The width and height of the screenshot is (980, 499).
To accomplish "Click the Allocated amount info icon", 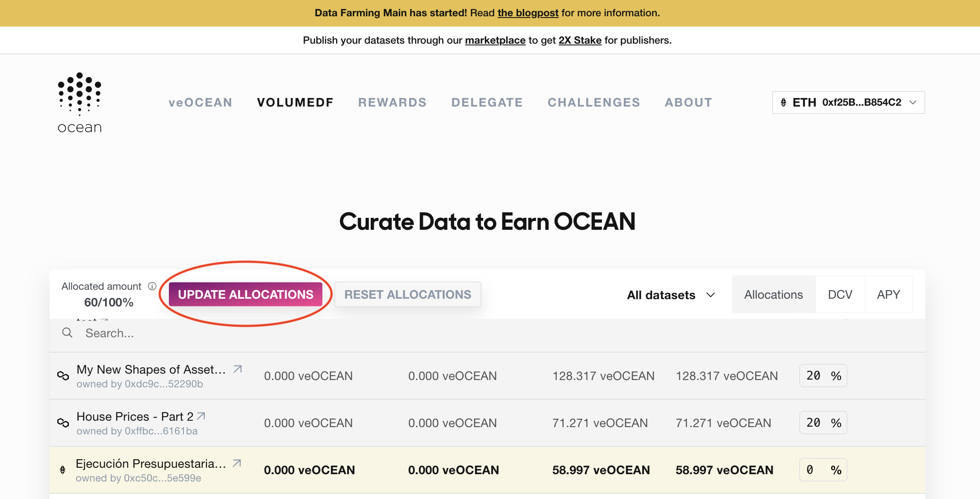I will click(152, 286).
